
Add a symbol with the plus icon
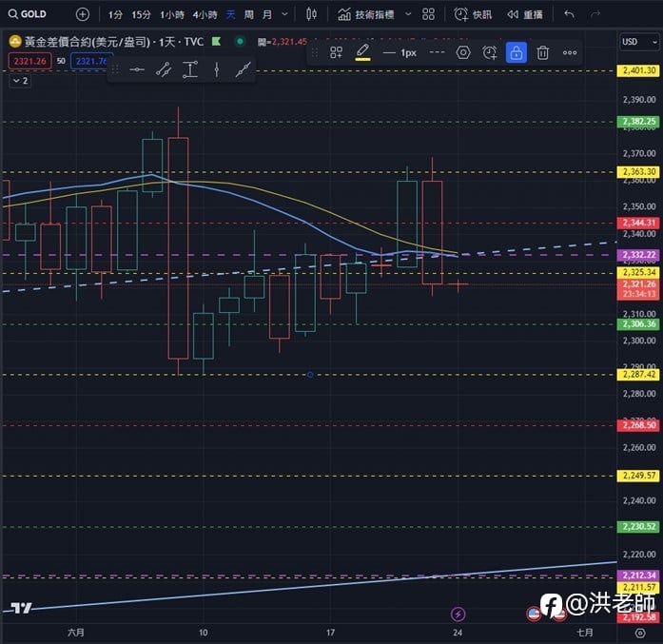(x=83, y=14)
